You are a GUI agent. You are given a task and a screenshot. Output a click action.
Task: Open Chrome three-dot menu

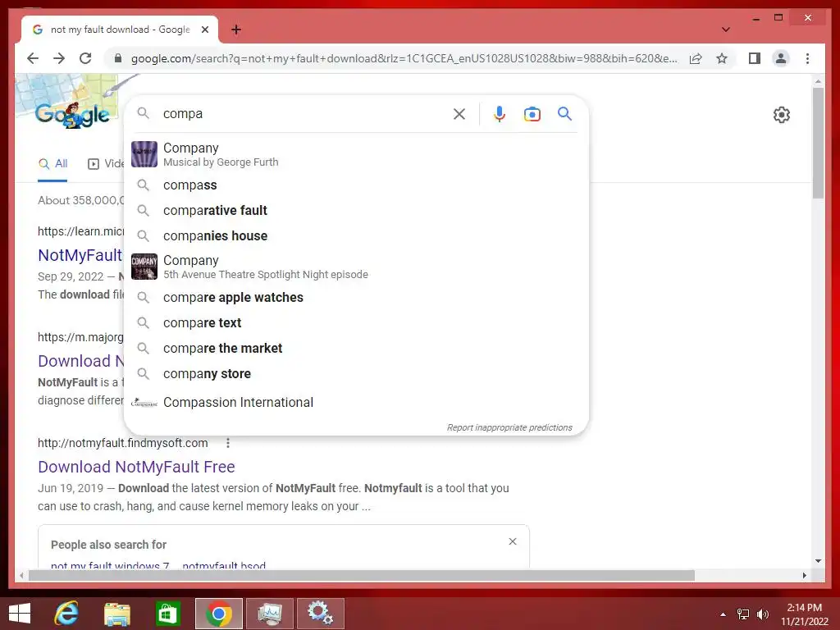(x=807, y=58)
